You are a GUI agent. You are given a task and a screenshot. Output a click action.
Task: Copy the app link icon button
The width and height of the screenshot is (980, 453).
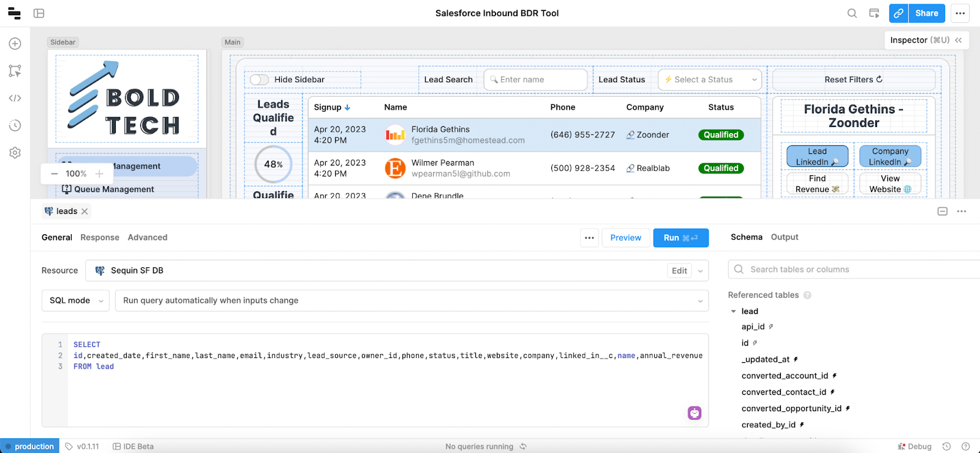click(899, 13)
